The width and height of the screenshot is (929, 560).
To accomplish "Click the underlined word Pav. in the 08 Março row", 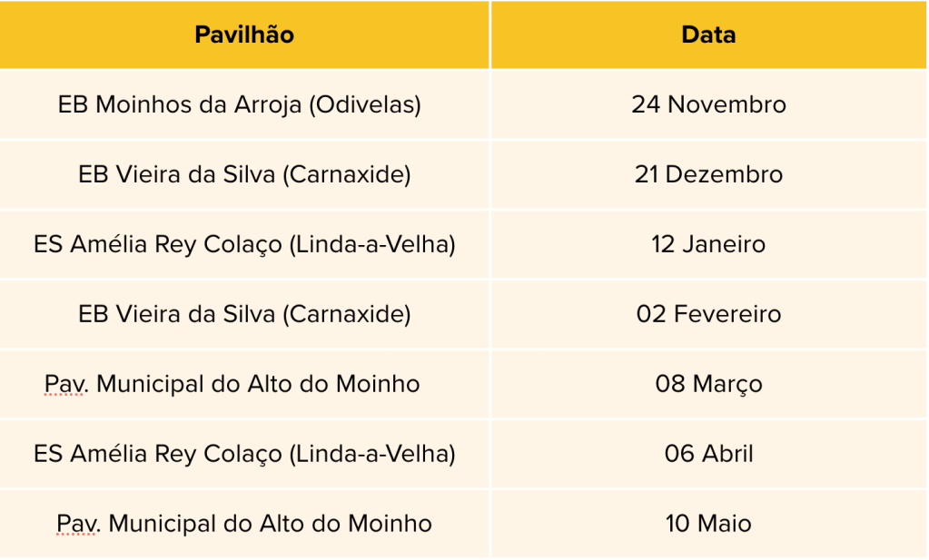I will coord(66,384).
